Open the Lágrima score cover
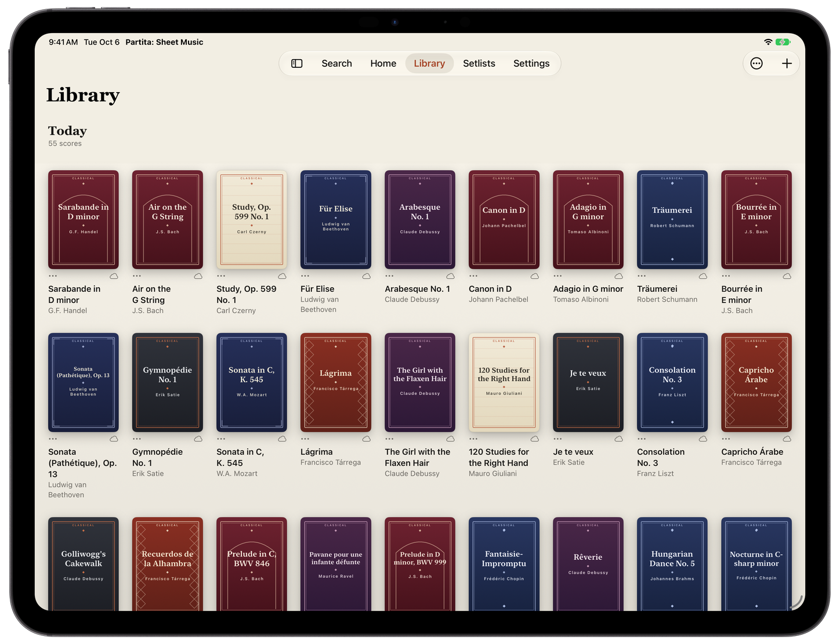Screen dimensions: 840x644 coord(336,382)
